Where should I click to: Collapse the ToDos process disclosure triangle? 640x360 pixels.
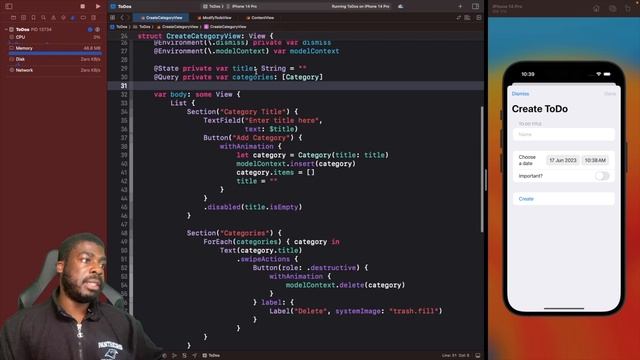[6, 30]
